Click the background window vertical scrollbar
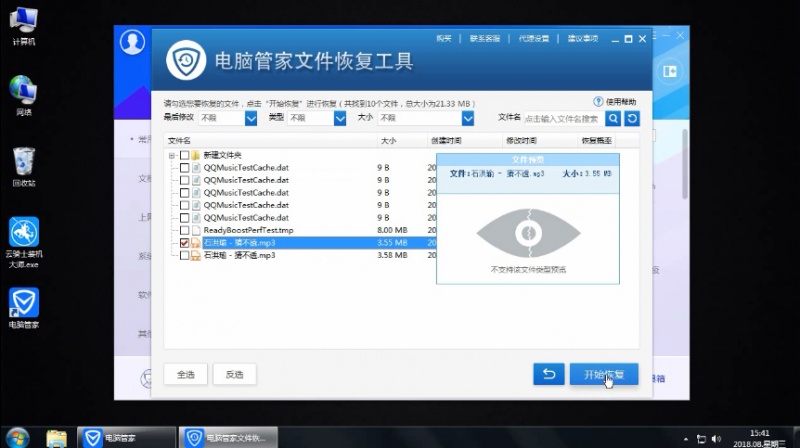 point(685,163)
